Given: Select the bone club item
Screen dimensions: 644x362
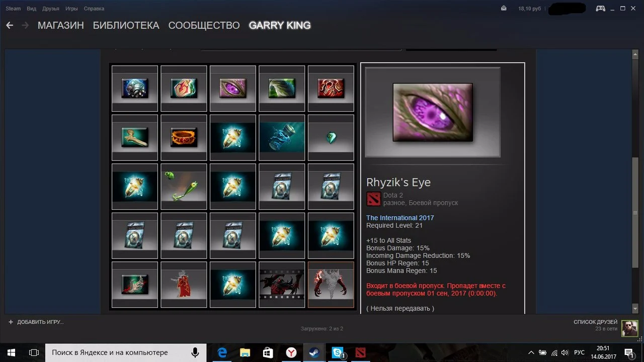Looking at the screenshot, I should point(135,137).
